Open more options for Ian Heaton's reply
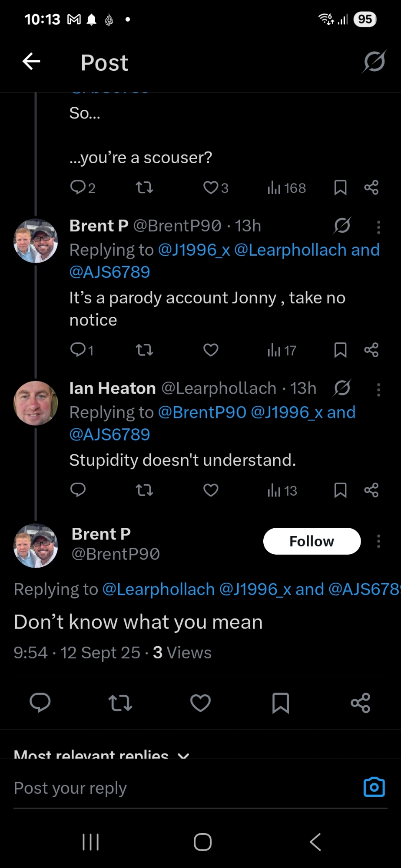 pyautogui.click(x=378, y=390)
